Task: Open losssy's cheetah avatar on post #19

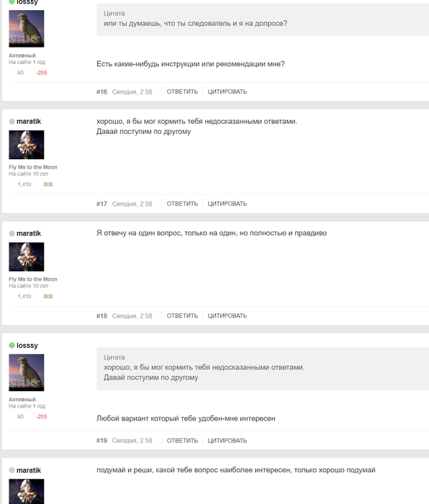Action: pyautogui.click(x=27, y=372)
